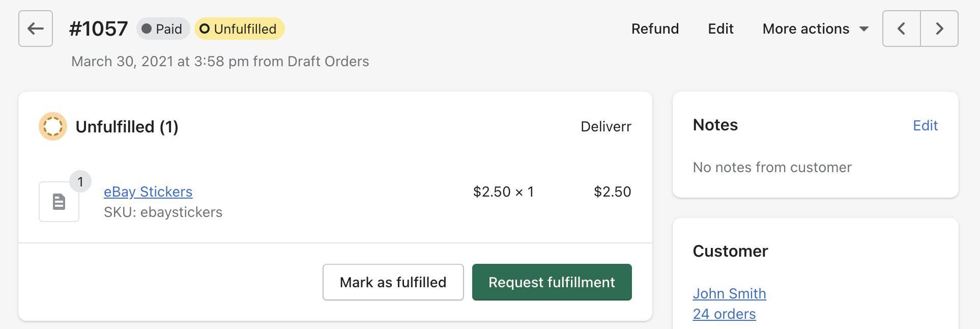Edit the Notes section
This screenshot has height=329, width=980.
[x=925, y=126]
